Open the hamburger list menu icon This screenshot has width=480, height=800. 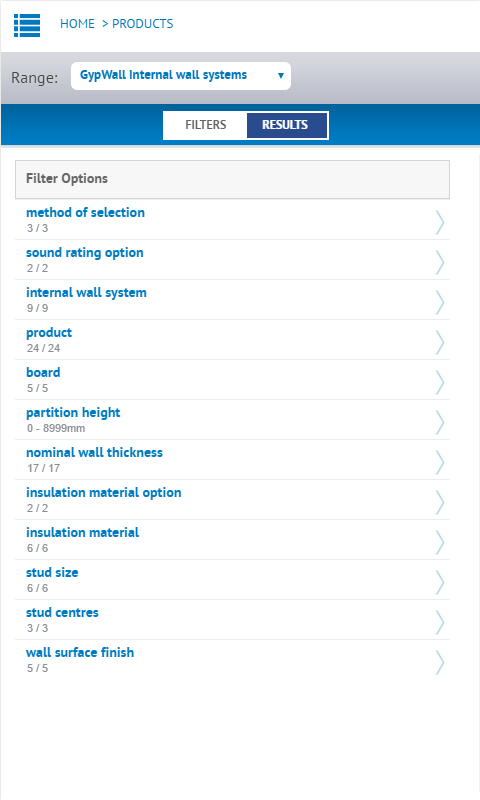27,25
